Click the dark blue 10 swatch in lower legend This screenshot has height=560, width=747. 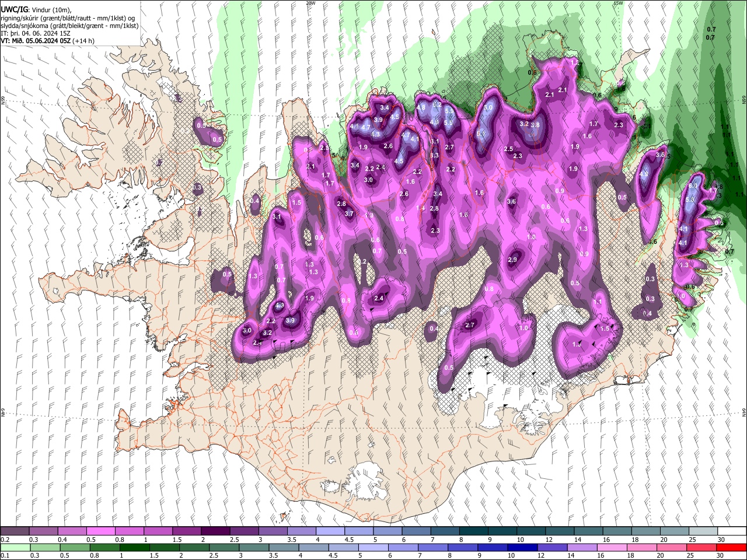(x=521, y=548)
